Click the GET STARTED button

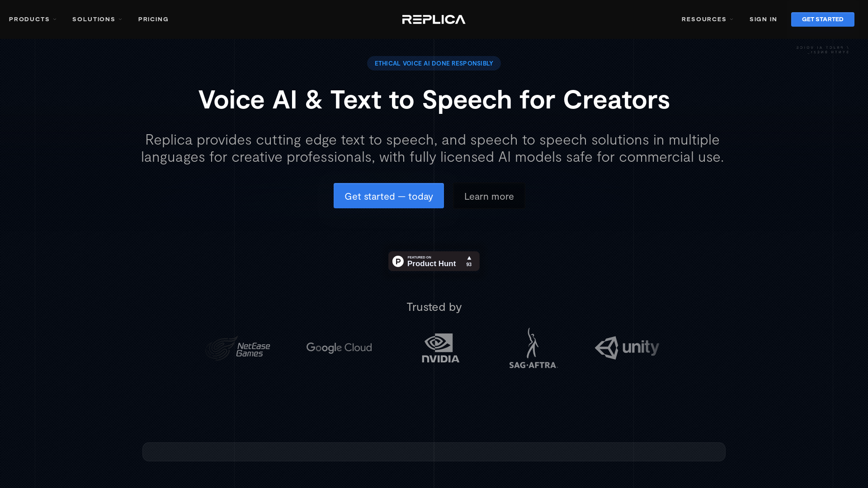(822, 19)
